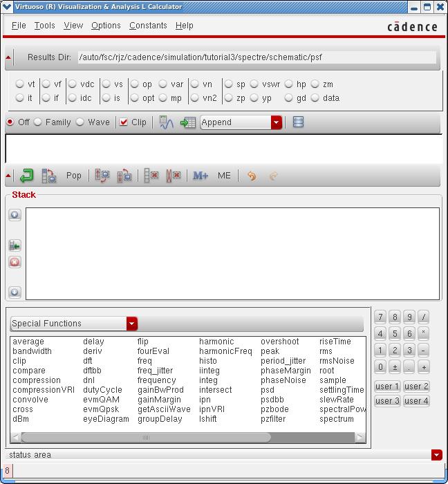Select the Family radio button
This screenshot has height=484, width=448.
click(37, 122)
